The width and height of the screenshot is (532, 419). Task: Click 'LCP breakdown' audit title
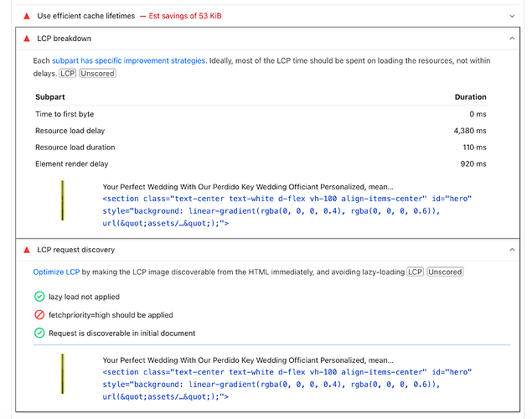pos(65,39)
